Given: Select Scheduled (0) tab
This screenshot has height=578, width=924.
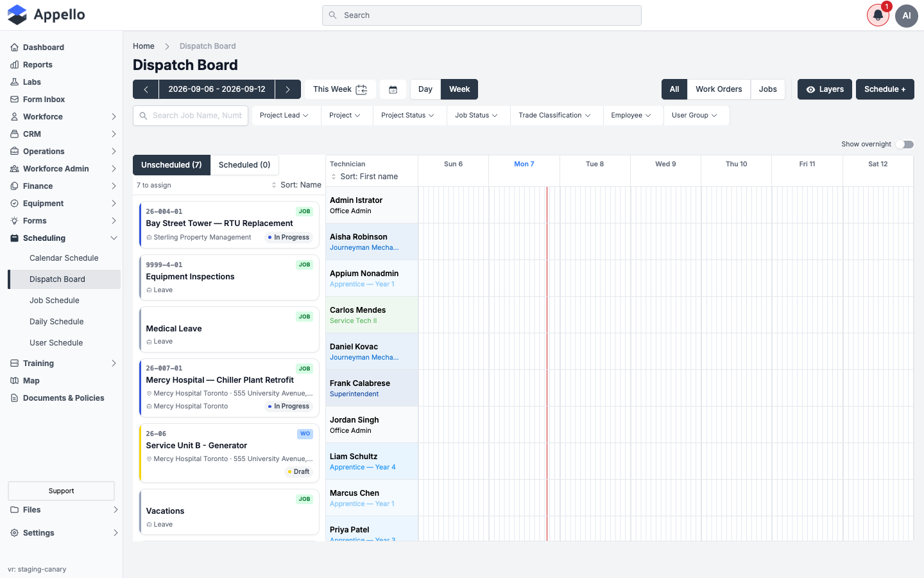Looking at the screenshot, I should tap(244, 165).
